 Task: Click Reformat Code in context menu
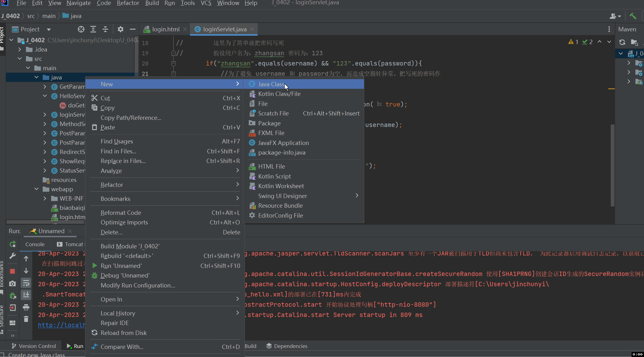(121, 213)
